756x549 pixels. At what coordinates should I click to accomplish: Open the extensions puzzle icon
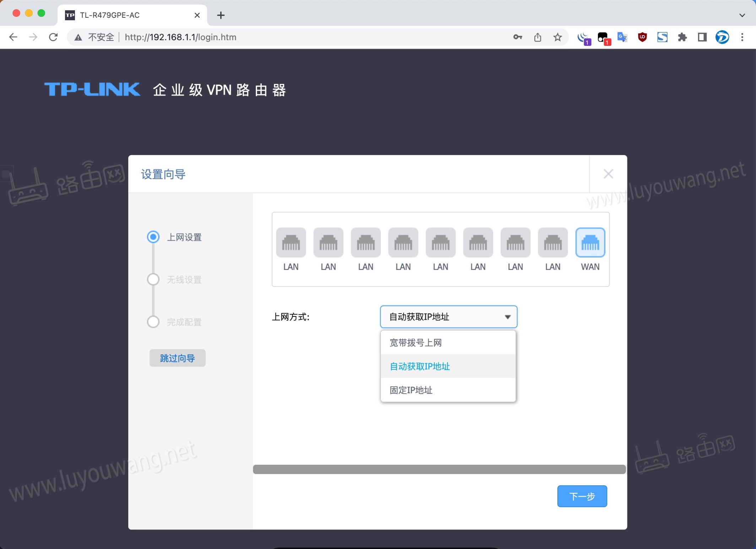click(682, 37)
